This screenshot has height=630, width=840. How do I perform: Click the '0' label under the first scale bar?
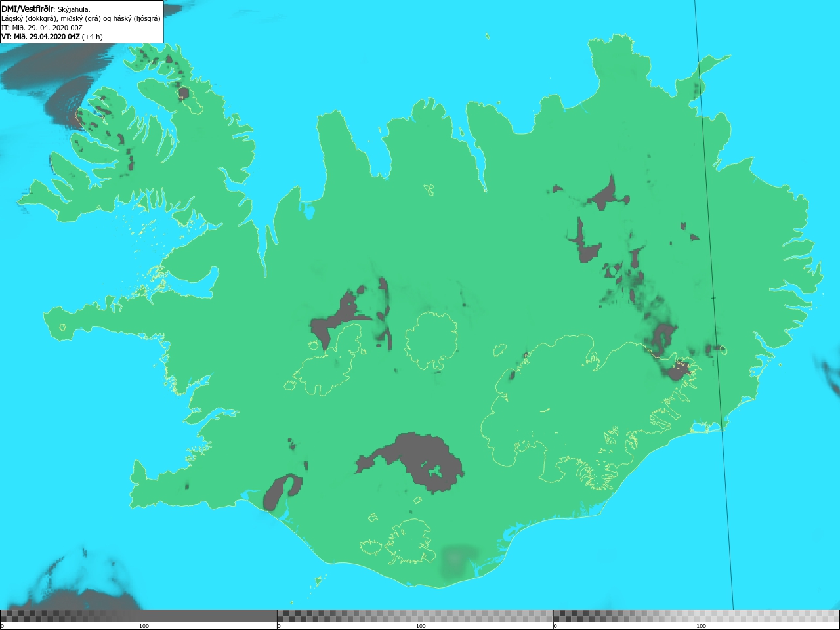[x=2, y=626]
